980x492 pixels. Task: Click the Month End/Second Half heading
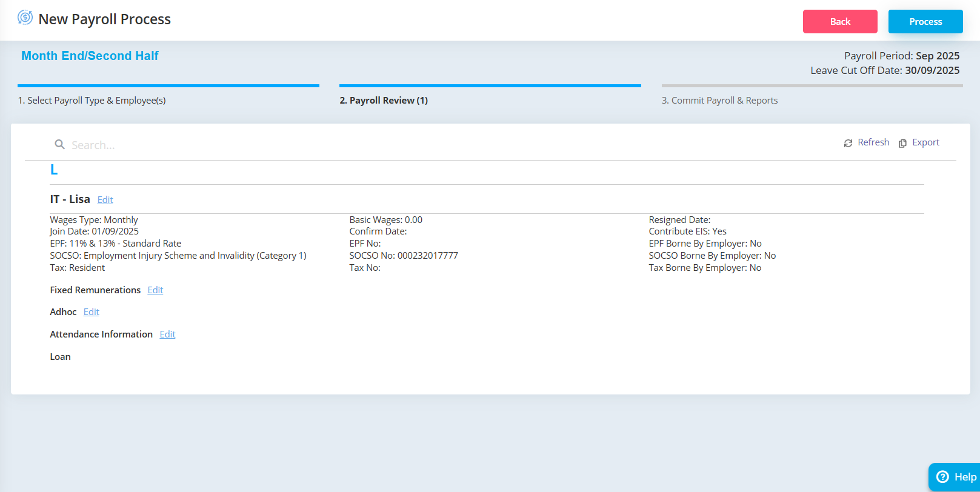tap(90, 56)
